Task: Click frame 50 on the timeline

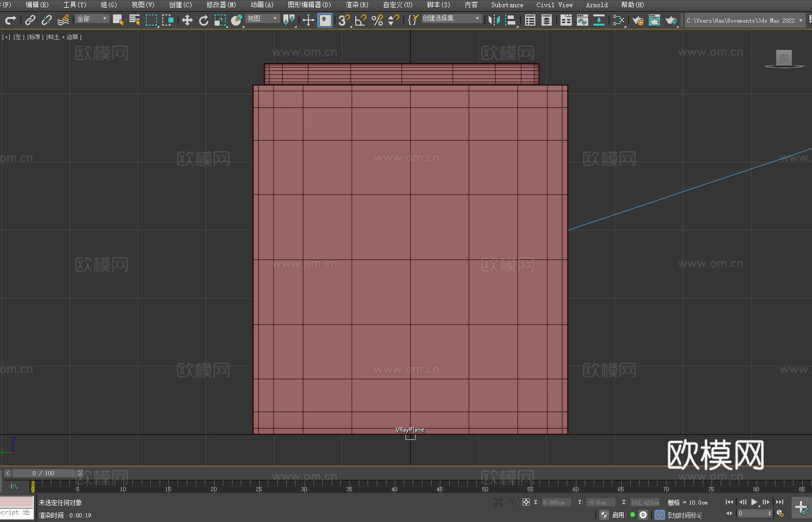Action: click(485, 486)
